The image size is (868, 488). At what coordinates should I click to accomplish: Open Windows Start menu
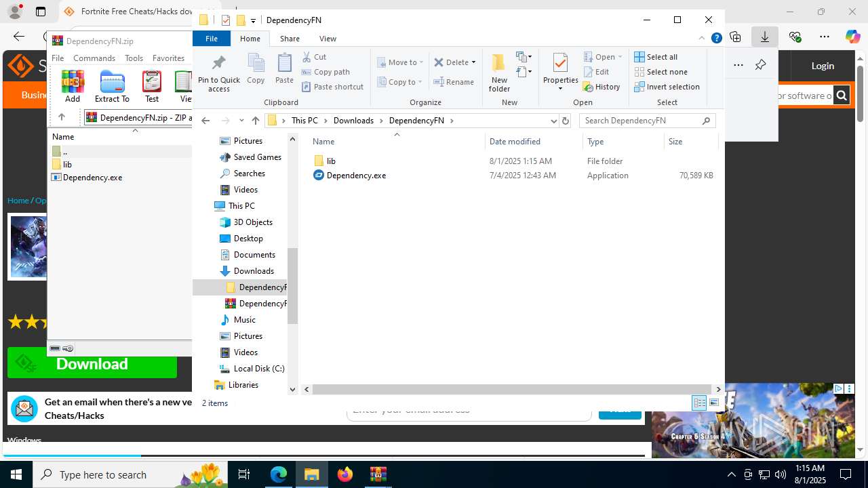click(16, 474)
